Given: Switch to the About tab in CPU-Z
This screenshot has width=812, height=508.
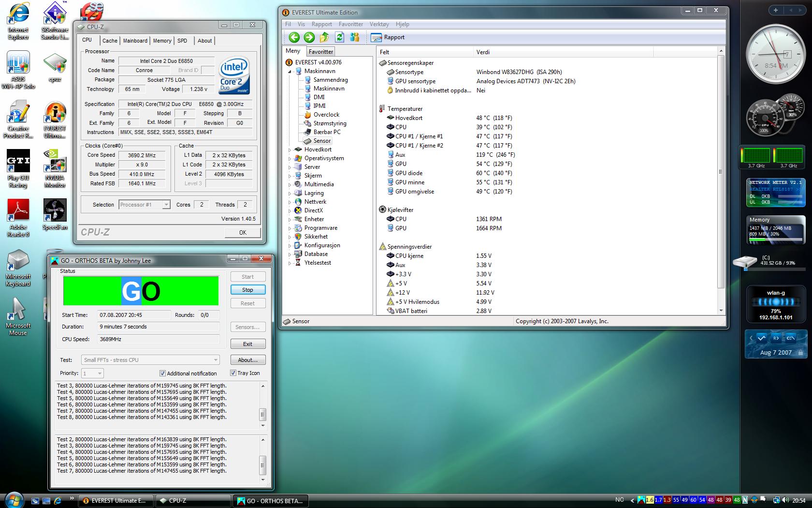Looking at the screenshot, I should [x=204, y=41].
